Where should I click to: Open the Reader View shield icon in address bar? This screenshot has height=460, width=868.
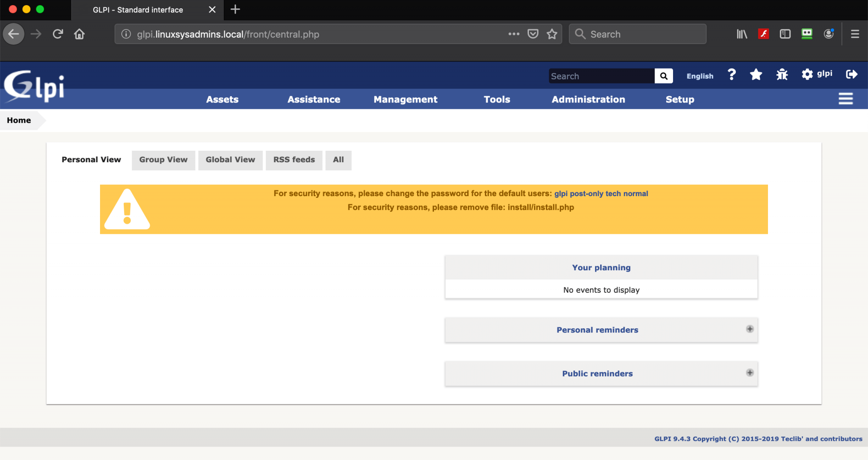[533, 34]
